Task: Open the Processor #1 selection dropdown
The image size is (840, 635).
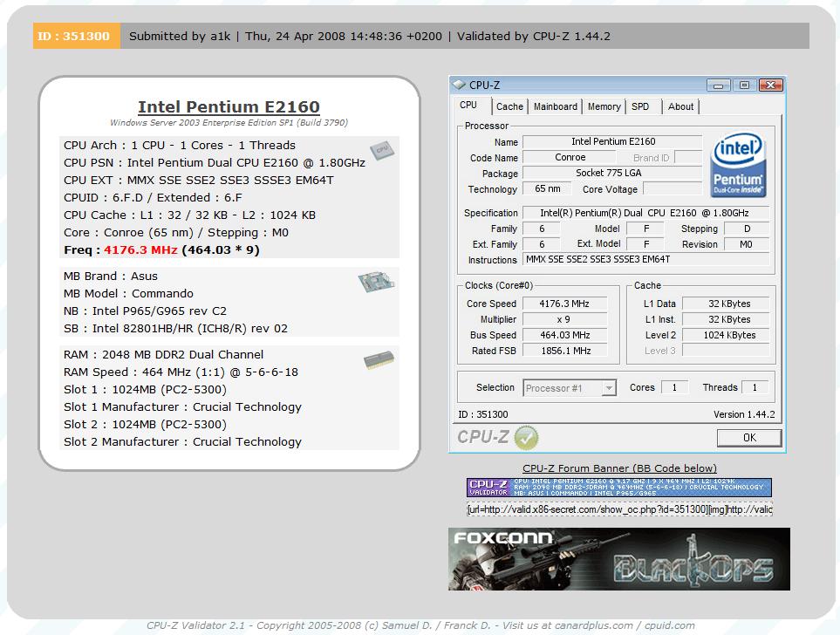Action: click(x=608, y=387)
